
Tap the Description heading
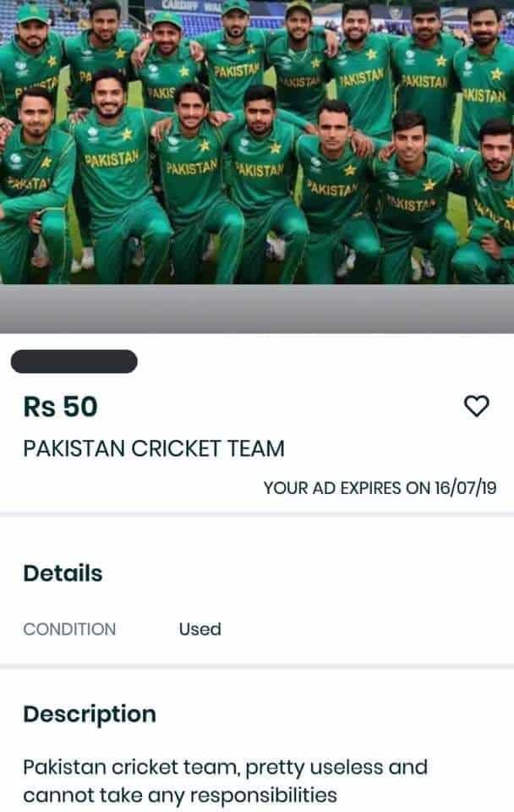[x=90, y=714]
